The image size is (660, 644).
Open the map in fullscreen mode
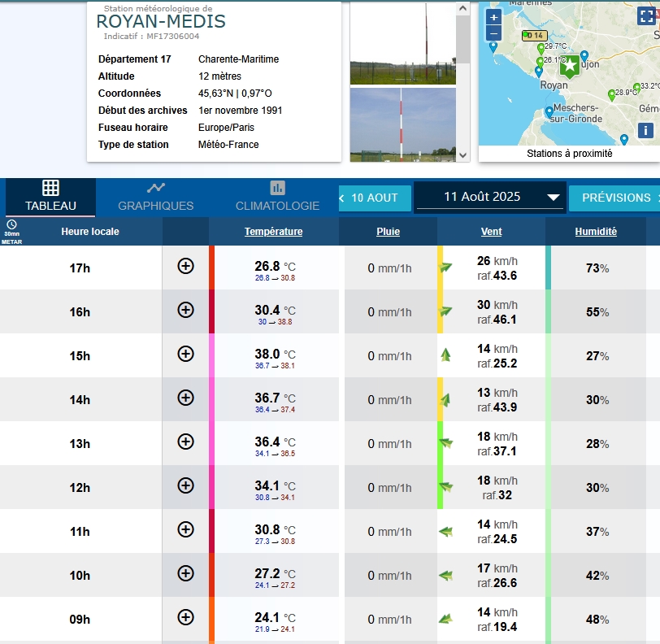(646, 18)
